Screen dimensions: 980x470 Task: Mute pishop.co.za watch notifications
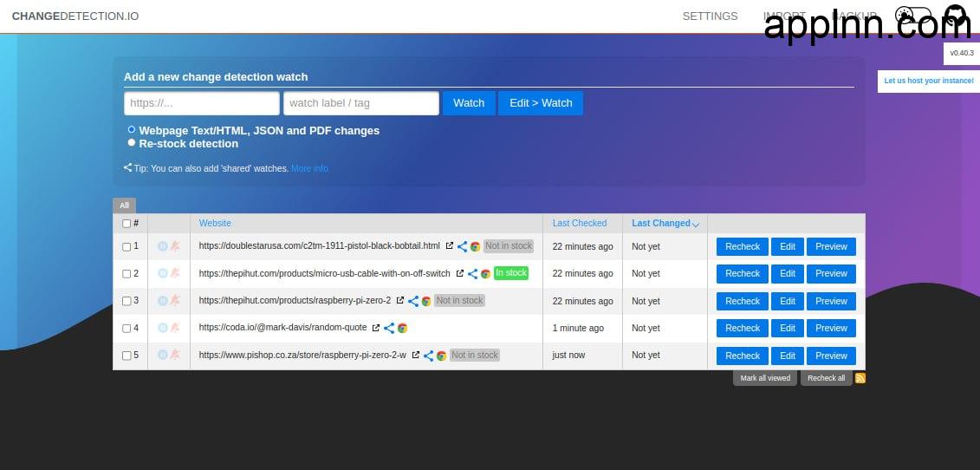click(175, 355)
